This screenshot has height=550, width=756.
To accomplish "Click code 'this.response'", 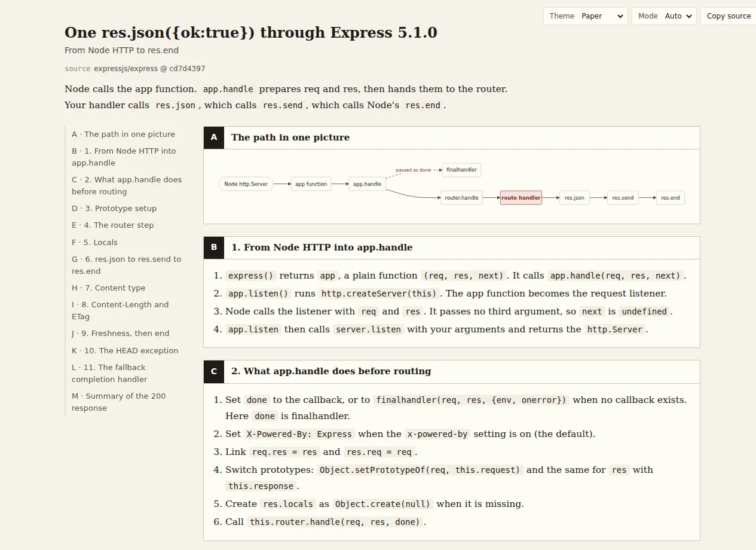I will [x=261, y=486].
